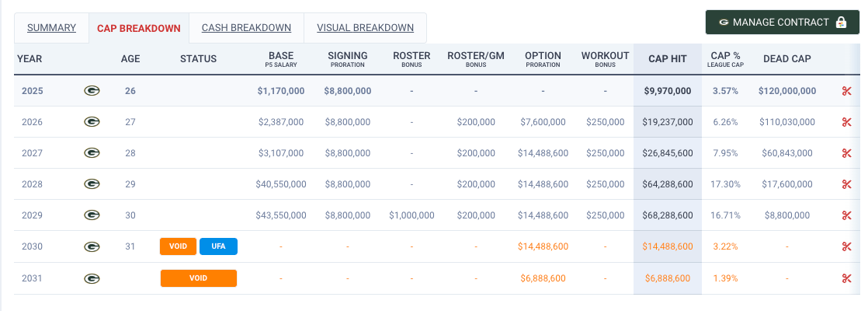The width and height of the screenshot is (868, 311).
Task: Click the 2028 cap hit value $64,288,600
Action: pyautogui.click(x=667, y=184)
